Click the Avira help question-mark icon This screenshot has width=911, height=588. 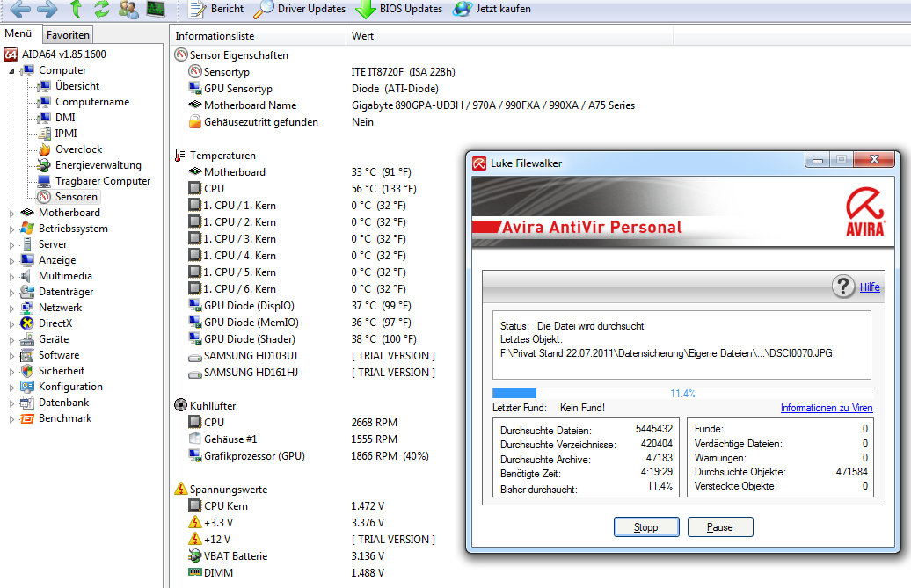[843, 287]
